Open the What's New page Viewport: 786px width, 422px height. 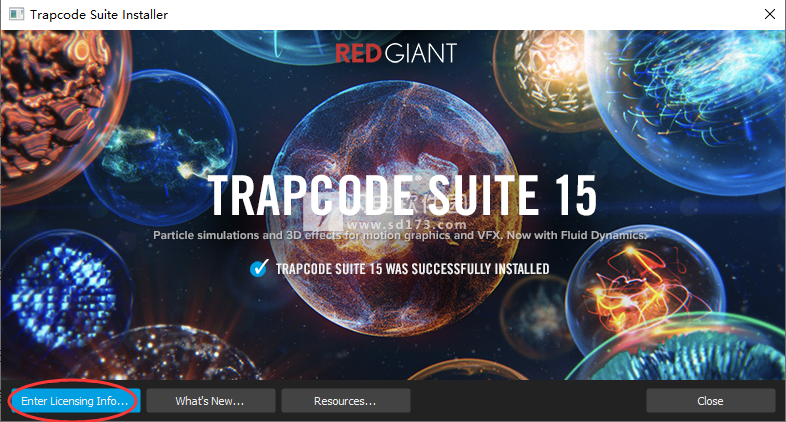click(210, 401)
